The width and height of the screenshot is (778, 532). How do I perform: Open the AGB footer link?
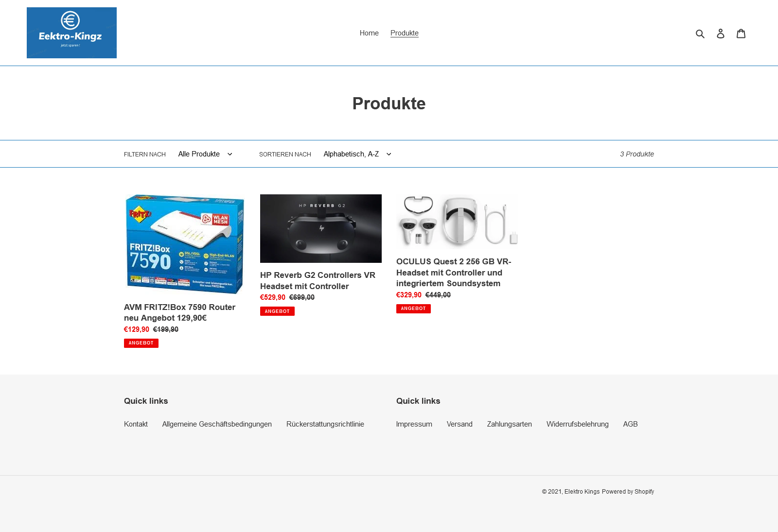coord(630,424)
